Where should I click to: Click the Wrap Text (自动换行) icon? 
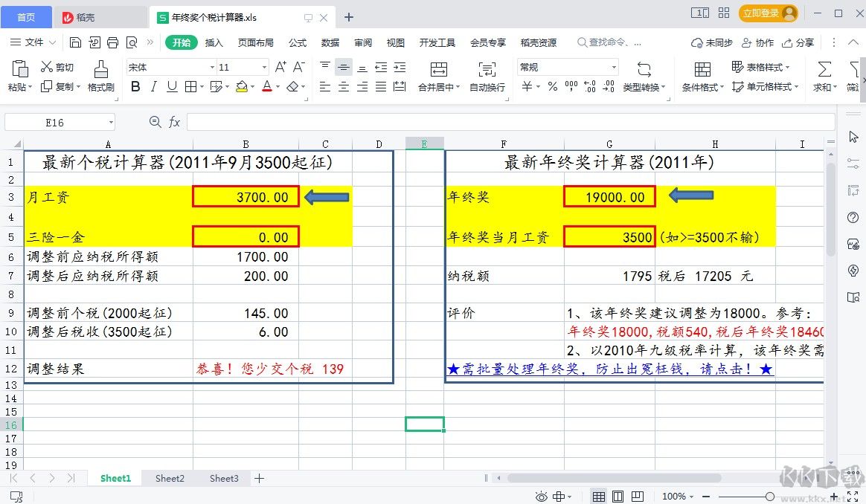(487, 70)
